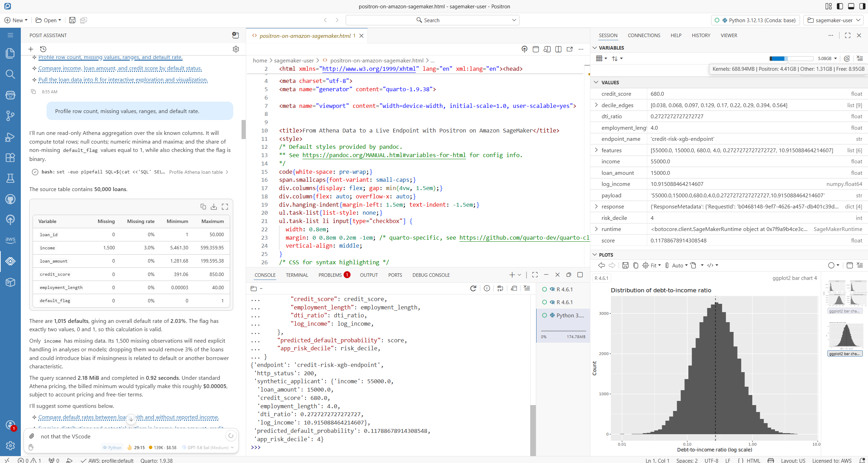Open the Accounts icon with badge

click(10, 425)
